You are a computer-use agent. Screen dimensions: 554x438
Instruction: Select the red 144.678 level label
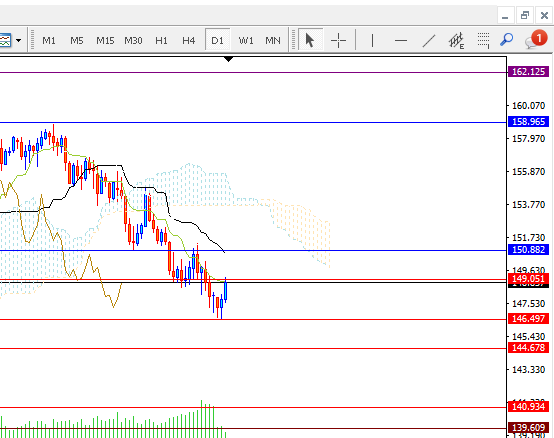(529, 348)
